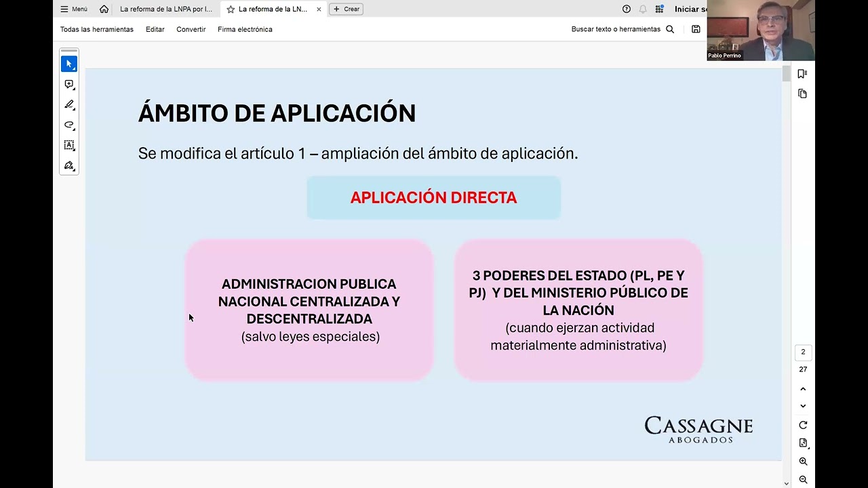
Task: Click the Pablo Perrino video thumbnail
Action: click(x=760, y=30)
